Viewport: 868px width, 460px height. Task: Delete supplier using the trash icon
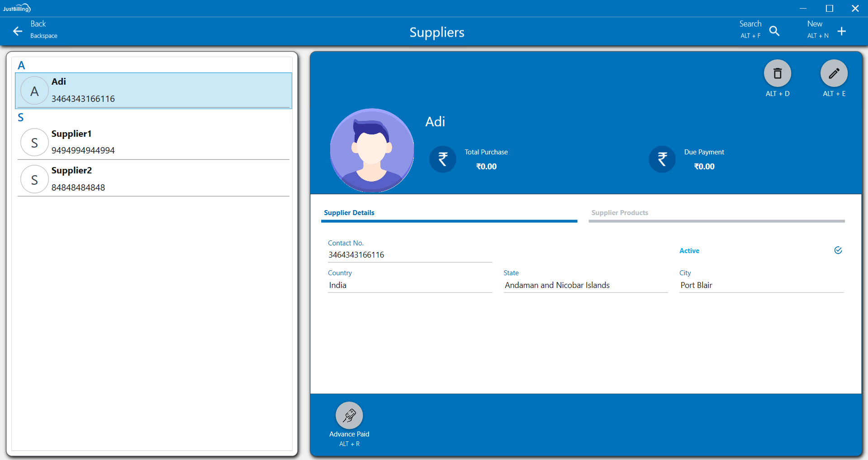point(777,73)
